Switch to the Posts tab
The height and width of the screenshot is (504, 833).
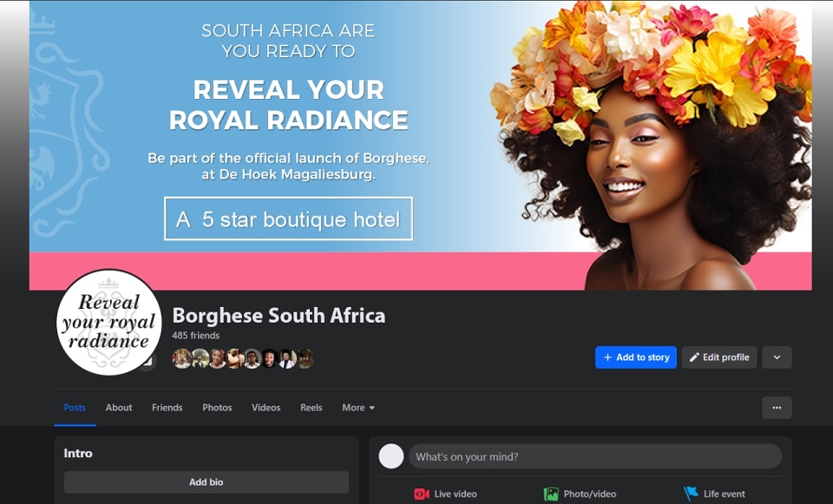click(75, 408)
